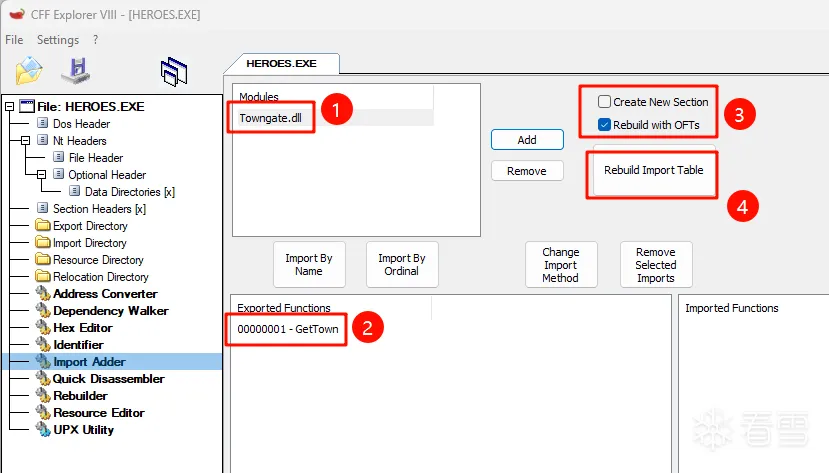Select the GetTown exported function entry
Screen dimensions: 829x473
pos(285,328)
